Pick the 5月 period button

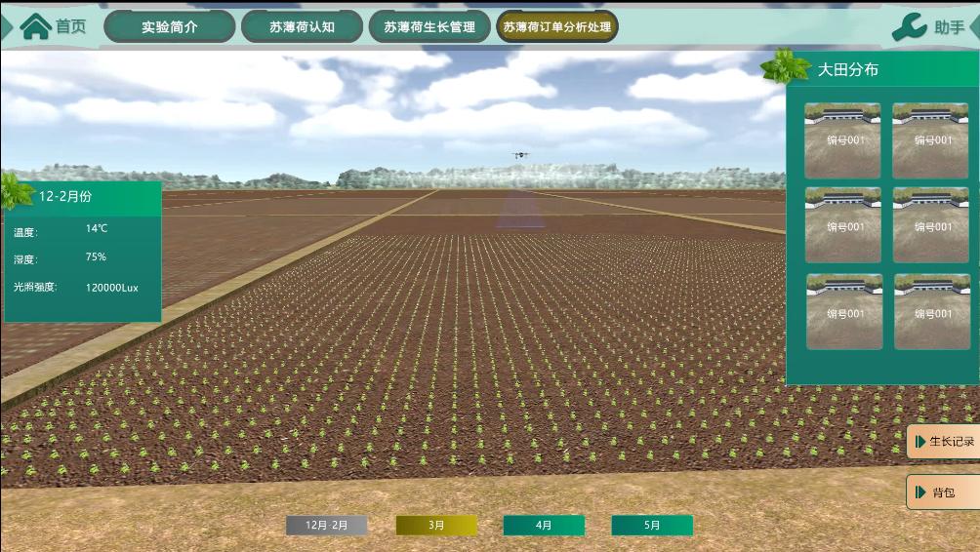pos(652,526)
